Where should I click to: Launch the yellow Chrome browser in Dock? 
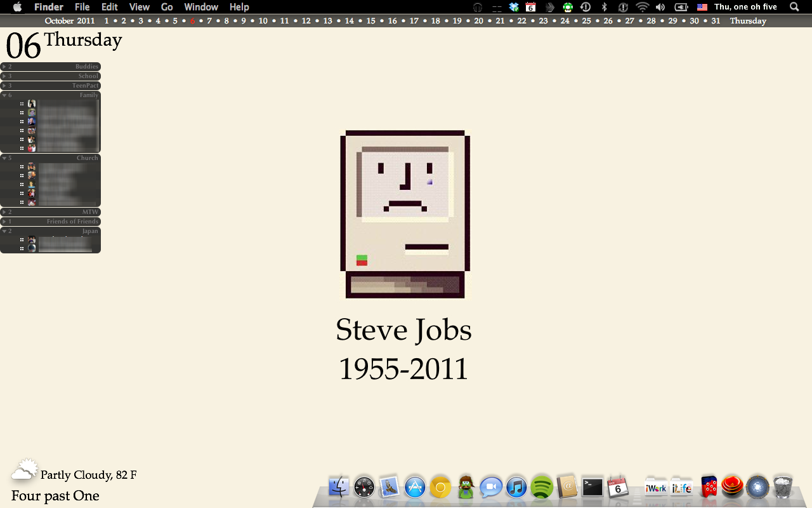[440, 488]
